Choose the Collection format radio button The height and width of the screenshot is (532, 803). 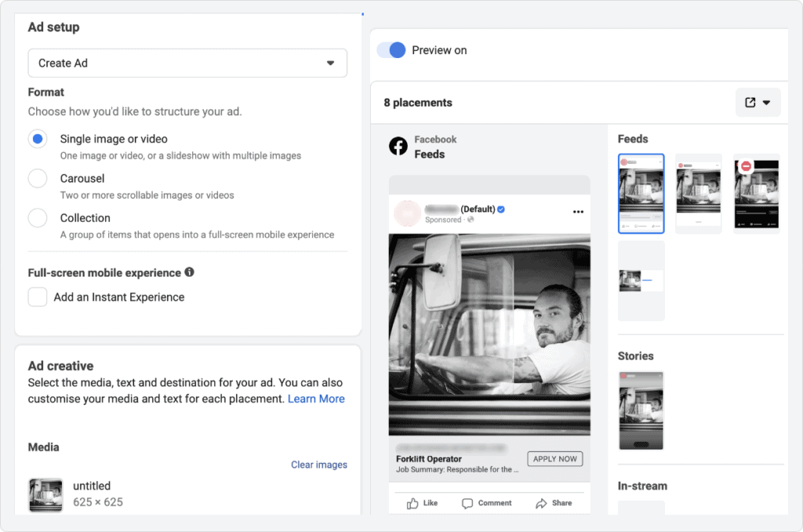tap(38, 218)
